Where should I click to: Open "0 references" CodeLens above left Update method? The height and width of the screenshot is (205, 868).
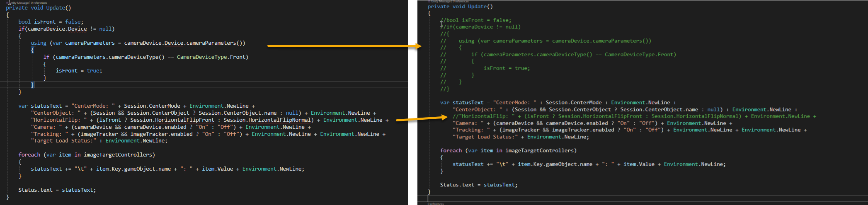(x=39, y=2)
